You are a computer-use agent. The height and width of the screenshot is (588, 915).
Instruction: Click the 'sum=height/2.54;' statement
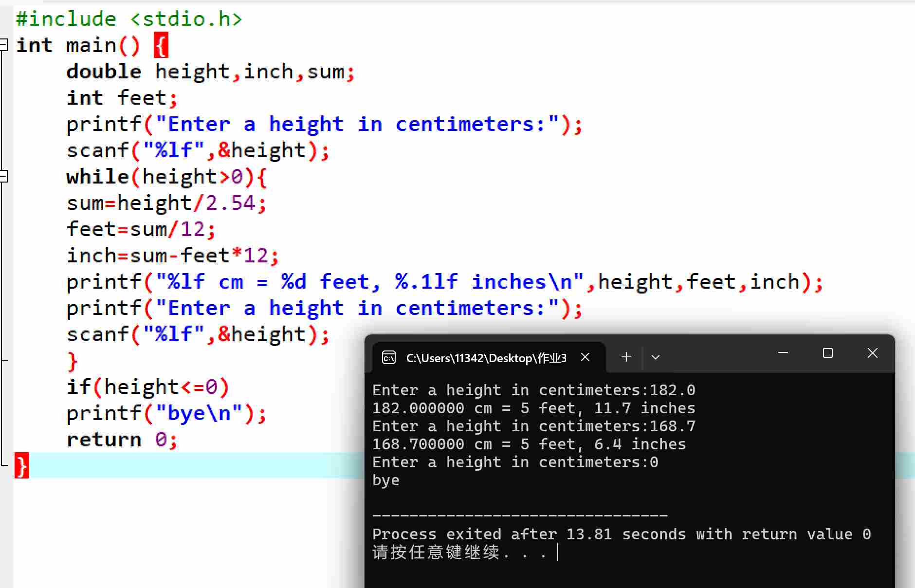pyautogui.click(x=167, y=203)
